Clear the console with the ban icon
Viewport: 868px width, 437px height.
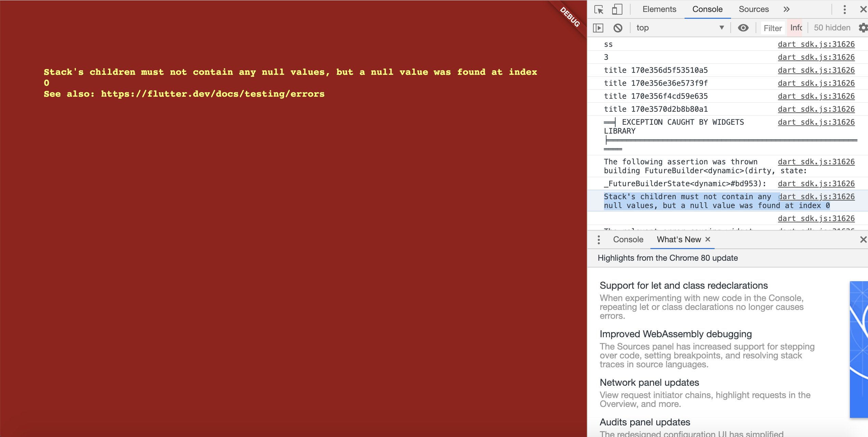618,28
